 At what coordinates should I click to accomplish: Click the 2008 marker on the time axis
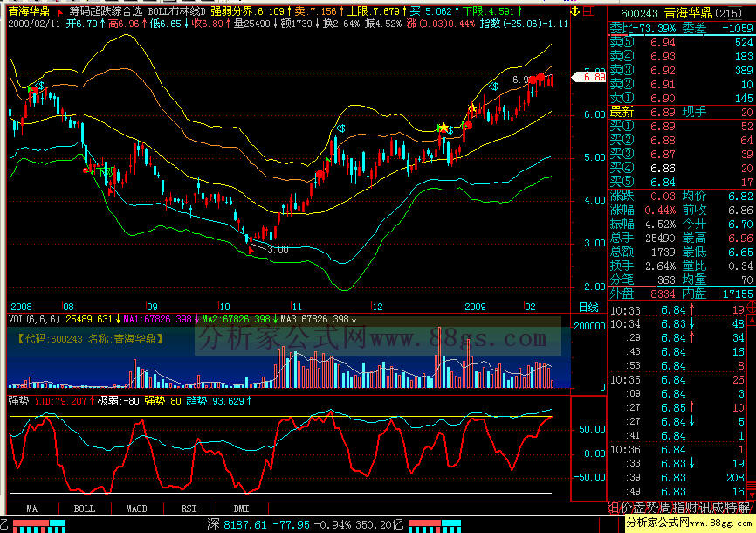pos(21,307)
